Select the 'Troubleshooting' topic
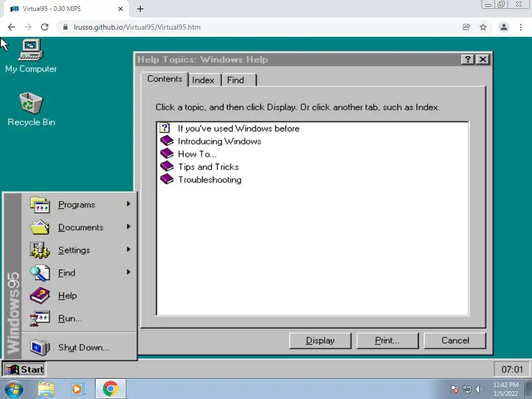 [x=210, y=180]
